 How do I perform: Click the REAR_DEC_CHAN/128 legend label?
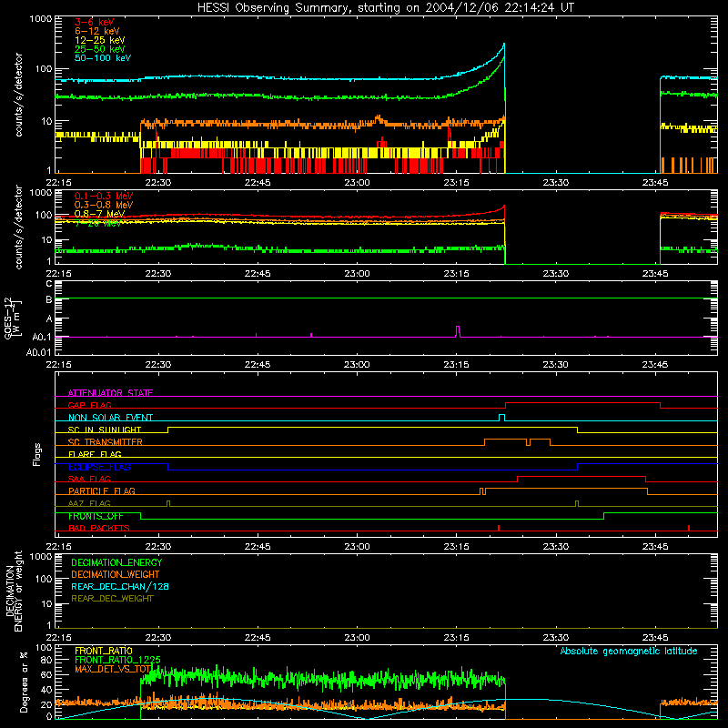click(x=120, y=586)
